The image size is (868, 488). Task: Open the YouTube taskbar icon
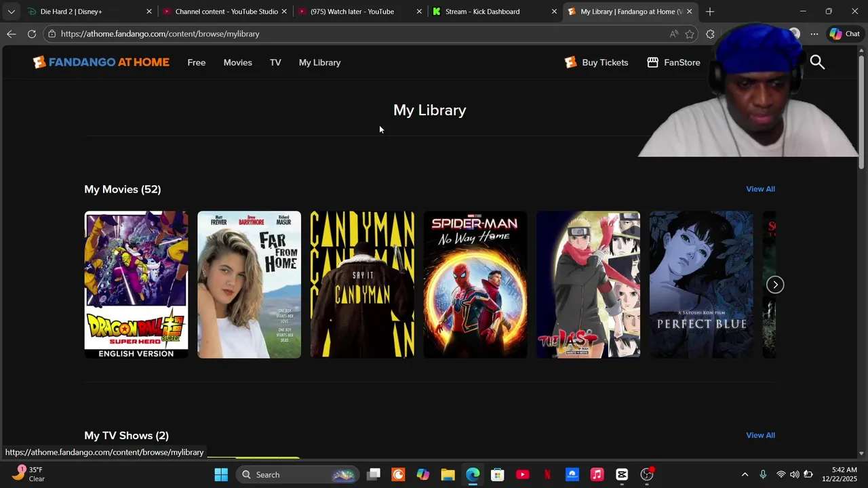tap(522, 474)
